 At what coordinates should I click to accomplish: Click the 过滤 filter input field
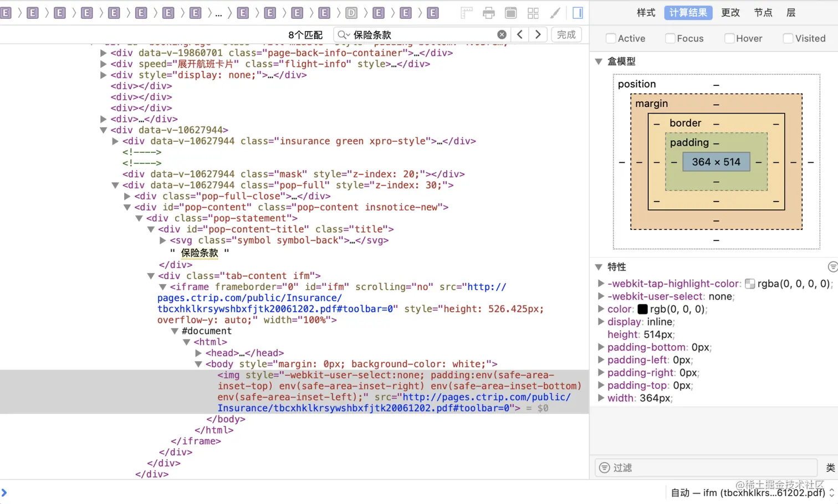[706, 467]
